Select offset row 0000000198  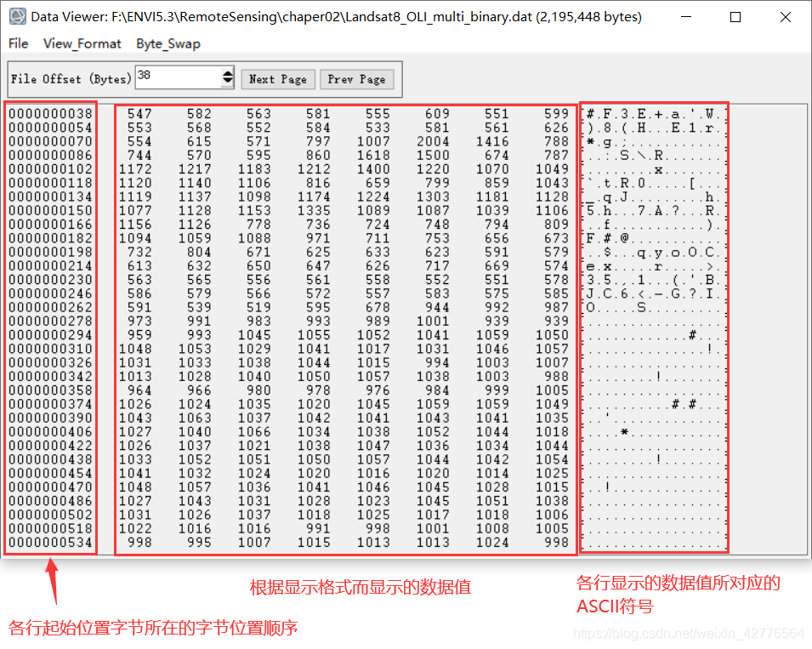[x=50, y=252]
